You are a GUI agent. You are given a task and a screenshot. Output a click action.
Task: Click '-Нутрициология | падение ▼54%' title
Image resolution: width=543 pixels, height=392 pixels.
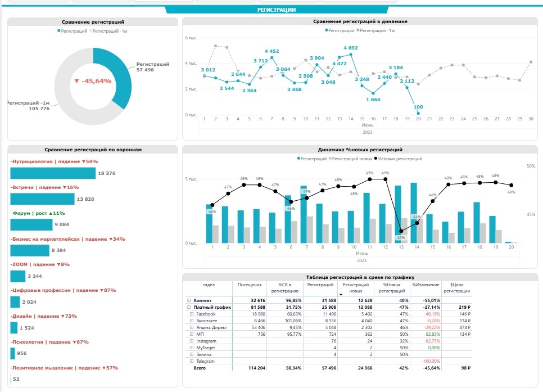pyautogui.click(x=54, y=161)
